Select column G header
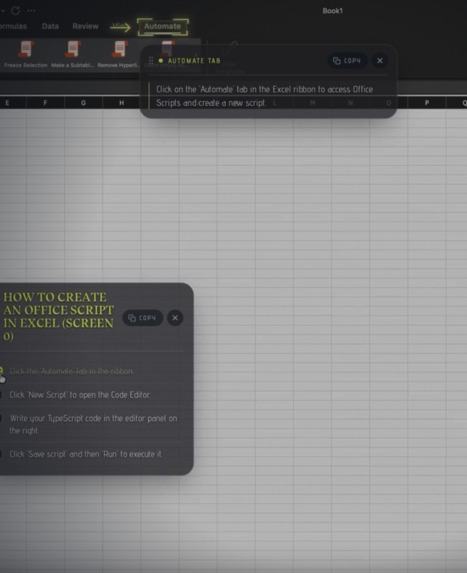This screenshot has height=573, width=467. click(x=84, y=103)
